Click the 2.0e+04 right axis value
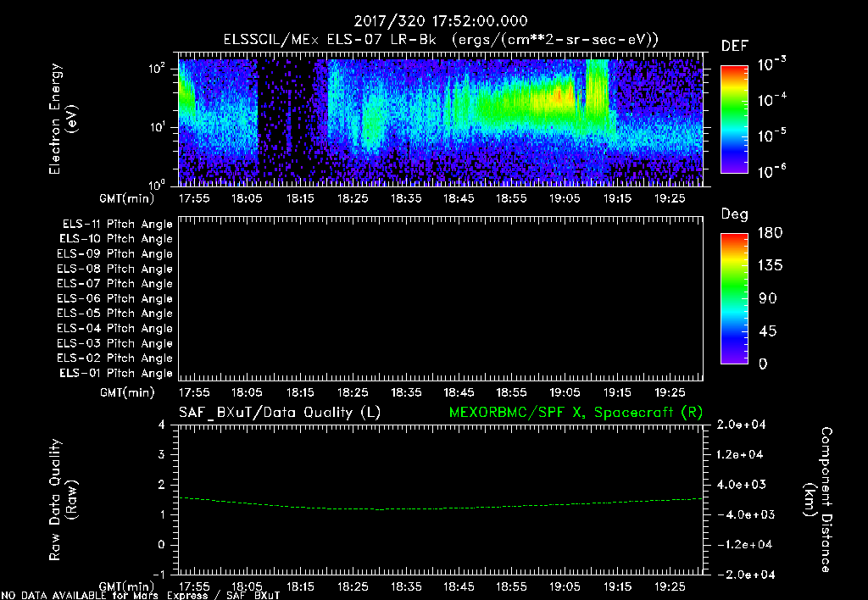The image size is (868, 600). point(741,425)
